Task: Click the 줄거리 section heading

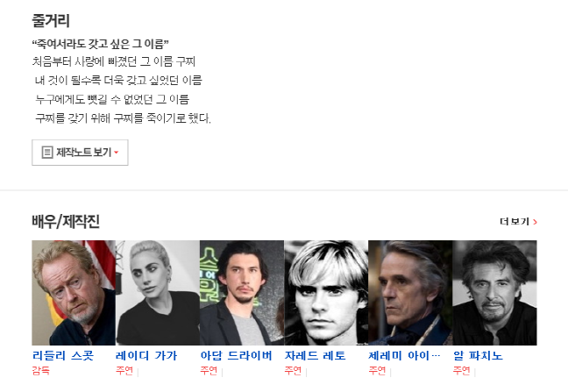Action: tap(51, 21)
